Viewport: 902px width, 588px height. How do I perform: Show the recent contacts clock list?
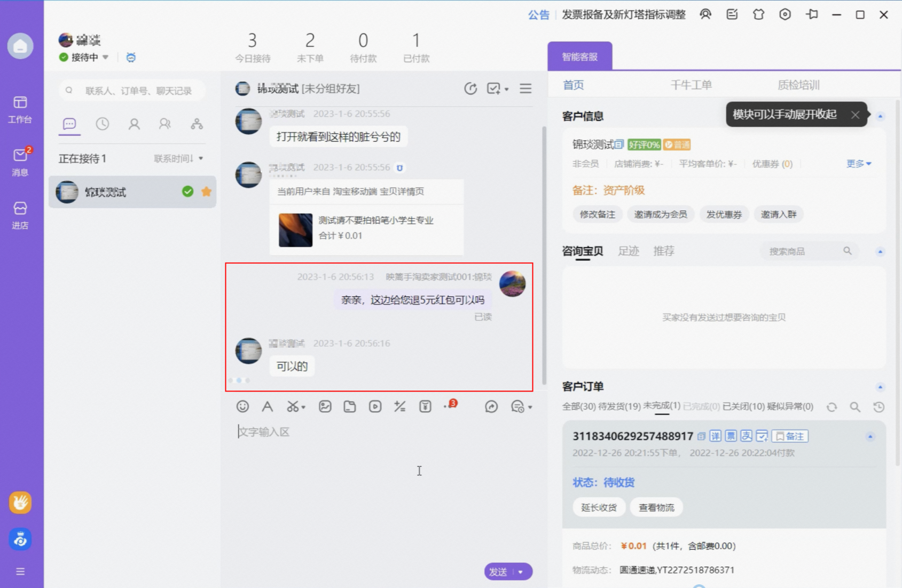point(102,124)
